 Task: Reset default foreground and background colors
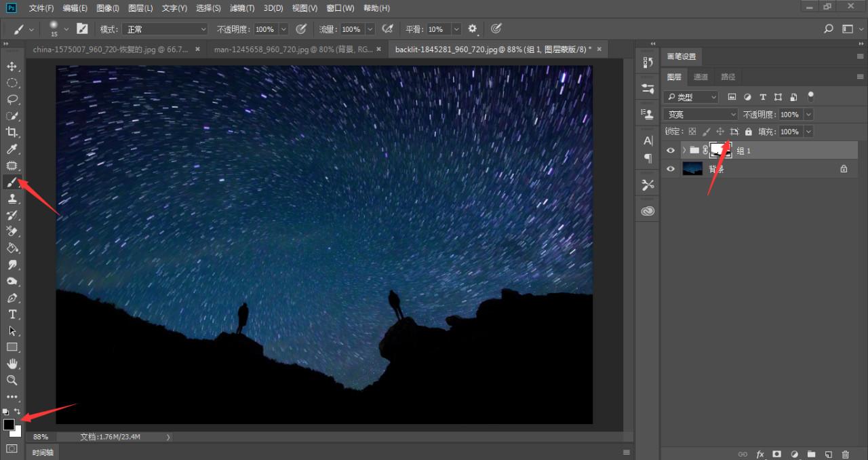coord(6,411)
